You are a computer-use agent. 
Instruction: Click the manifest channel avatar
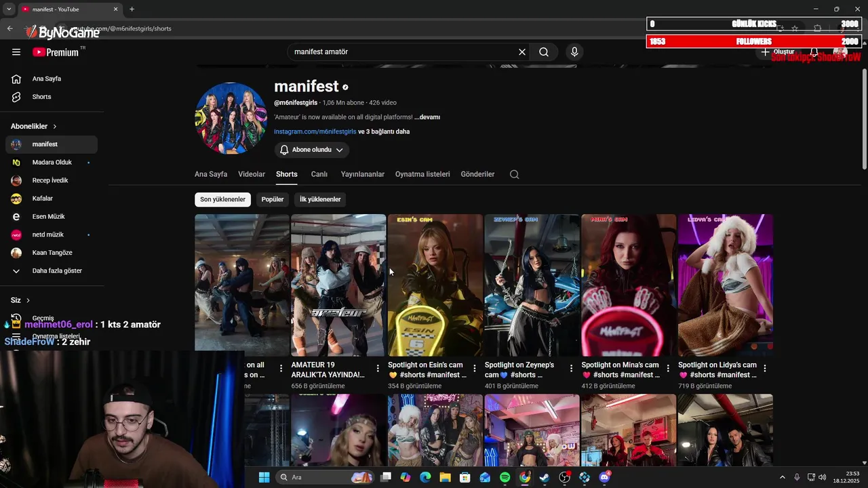[x=231, y=118]
